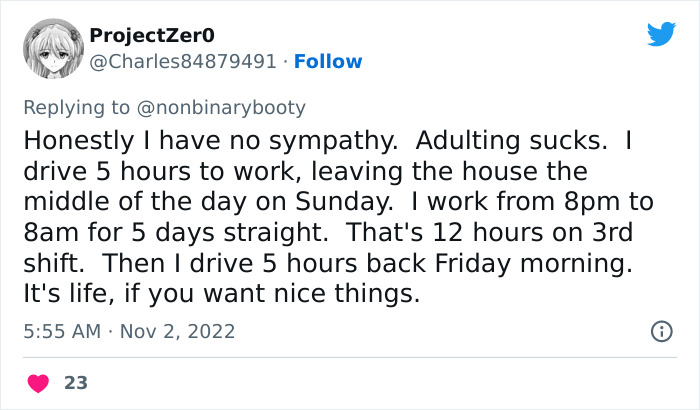
Task: Click the Twitter bird logo
Action: coord(661,35)
